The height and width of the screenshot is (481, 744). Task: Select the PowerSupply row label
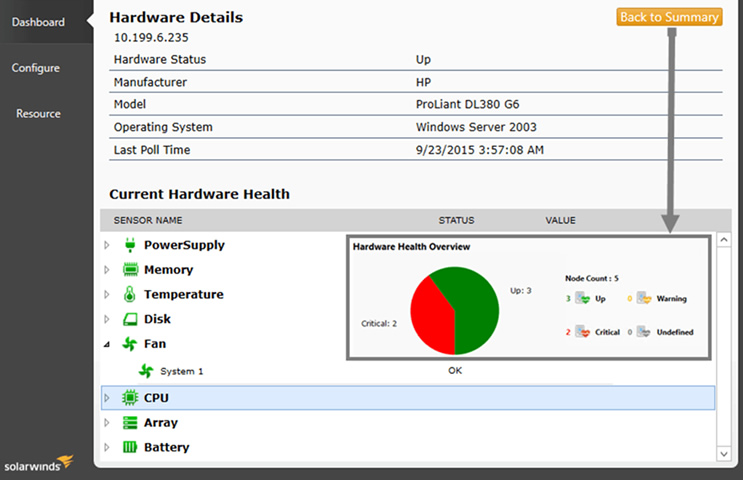pyautogui.click(x=184, y=245)
